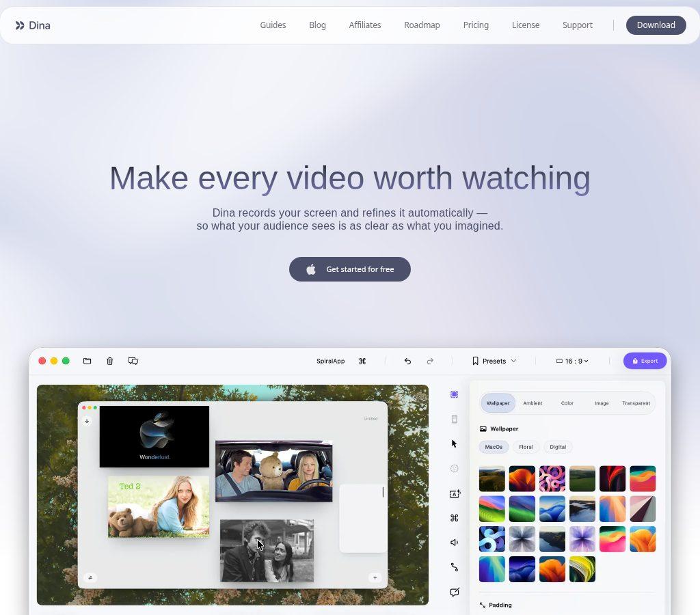Click the down arrow in the recorded window
Screen dimensions: 700x615
point(87,421)
